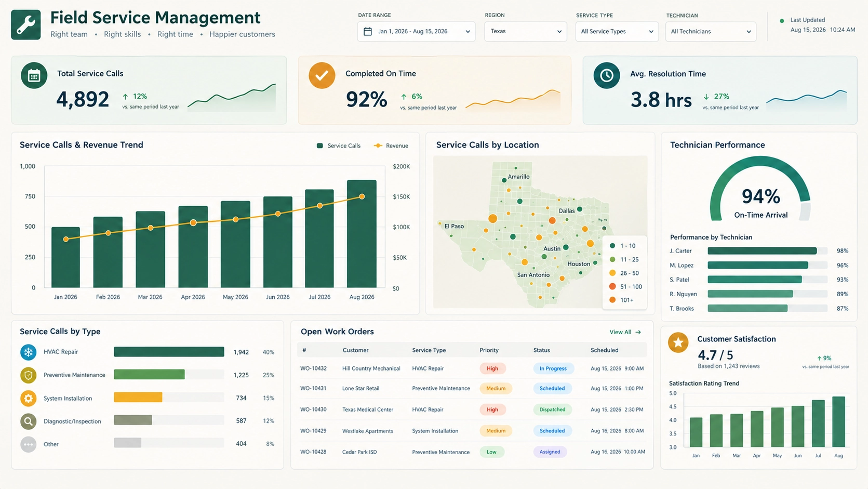Screen dimensions: 868x489
Task: Toggle the Revenue legend entry
Action: [391, 146]
